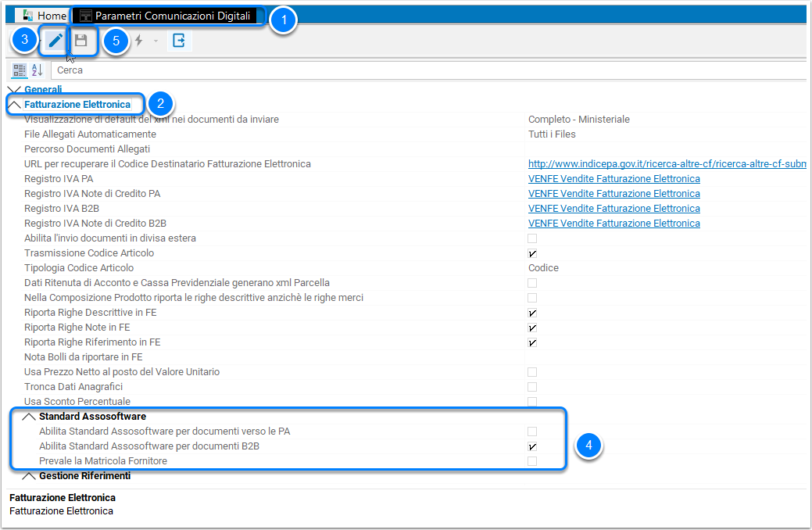The image size is (812, 530).
Task: Open the dropdown arrow beside lightning icon
Action: 156,41
